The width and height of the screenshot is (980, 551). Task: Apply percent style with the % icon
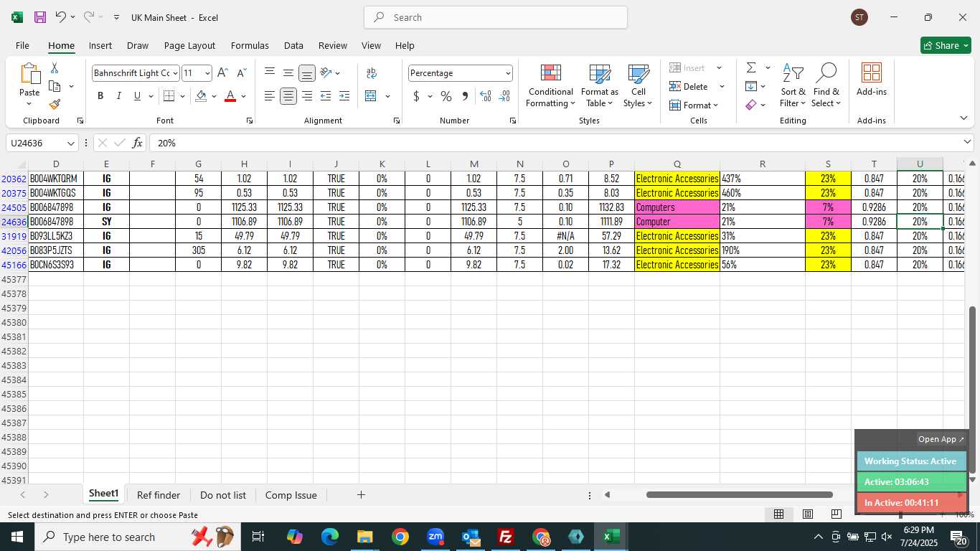[446, 96]
